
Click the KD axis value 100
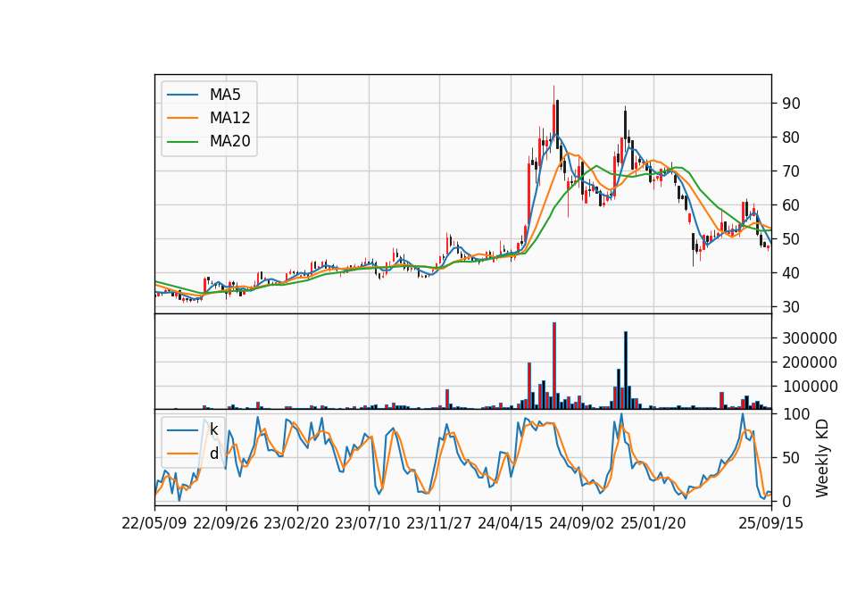795,414
